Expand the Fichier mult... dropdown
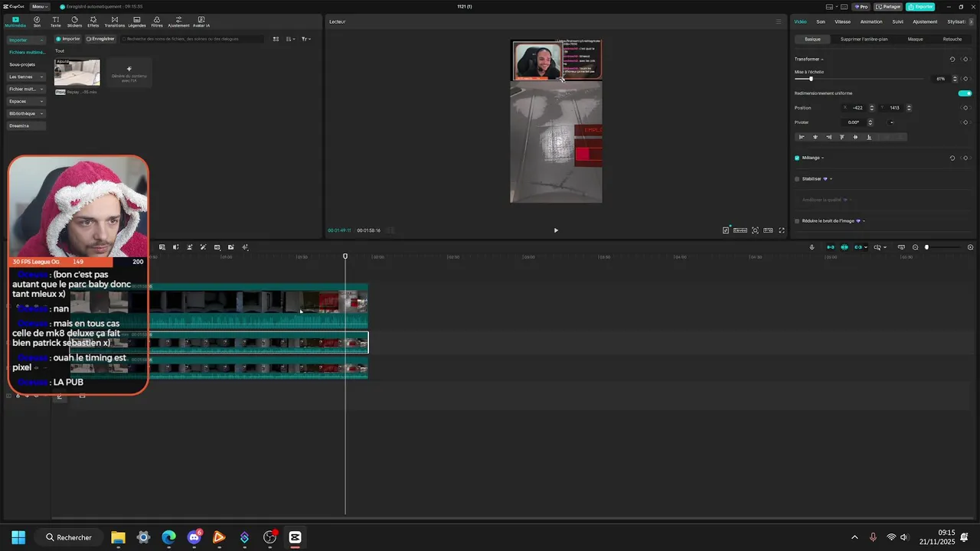Screen dimensions: 980x551 [x=42, y=89]
